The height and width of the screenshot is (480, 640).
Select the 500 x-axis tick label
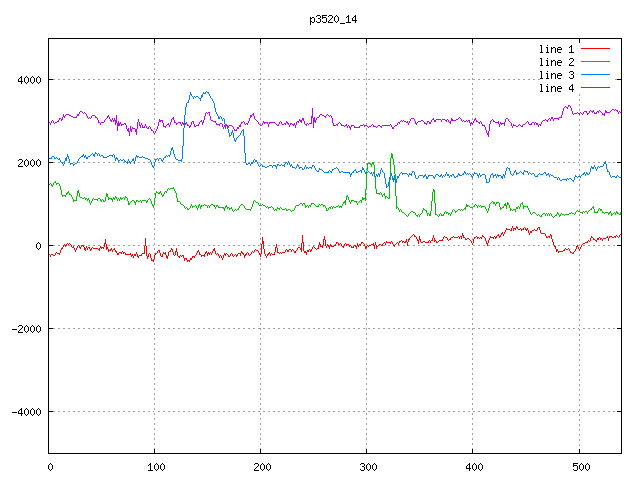(579, 466)
